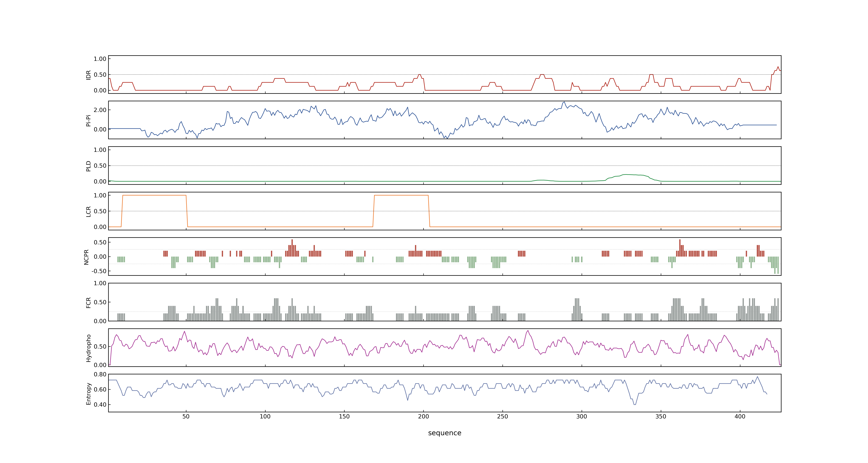Click the 1.00 tick on IDR axis
The height and width of the screenshot is (463, 868).
pyautogui.click(x=100, y=59)
